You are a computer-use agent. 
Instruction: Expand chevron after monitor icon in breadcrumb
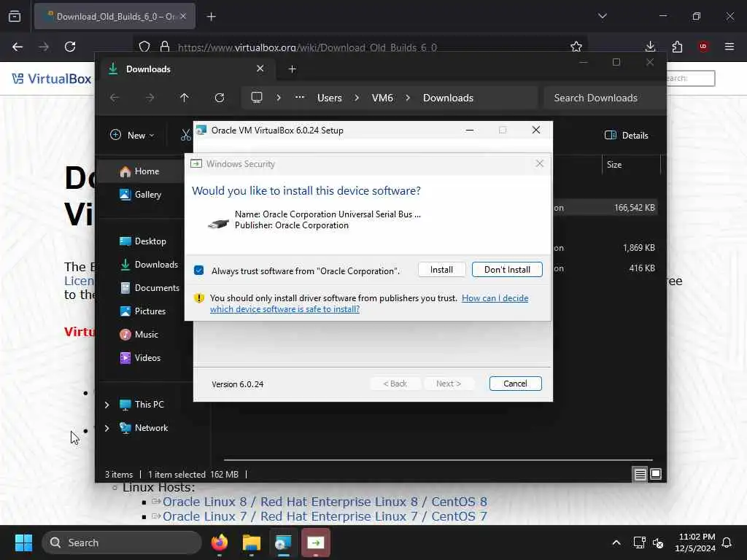[278, 98]
